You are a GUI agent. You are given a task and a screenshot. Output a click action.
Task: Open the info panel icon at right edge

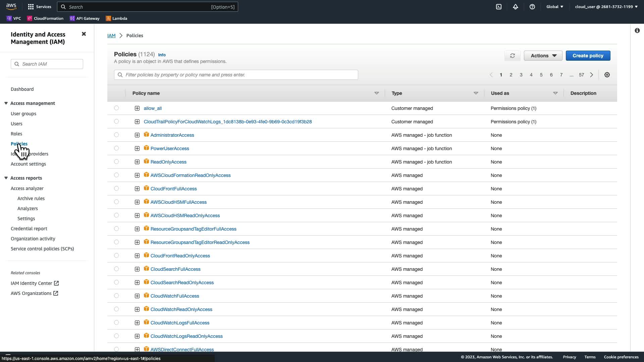tap(637, 31)
